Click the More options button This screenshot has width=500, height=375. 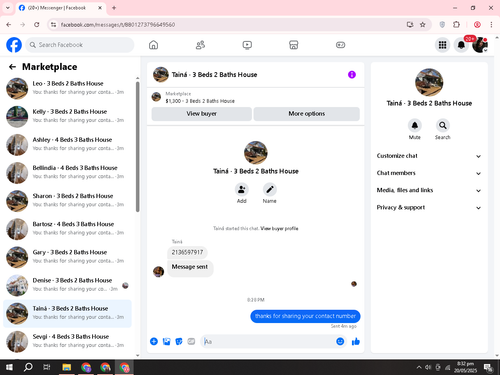[307, 114]
